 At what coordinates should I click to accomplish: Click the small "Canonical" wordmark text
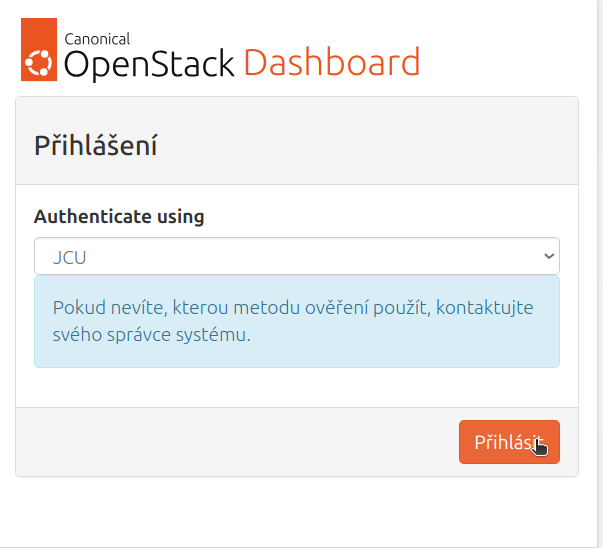[x=97, y=39]
